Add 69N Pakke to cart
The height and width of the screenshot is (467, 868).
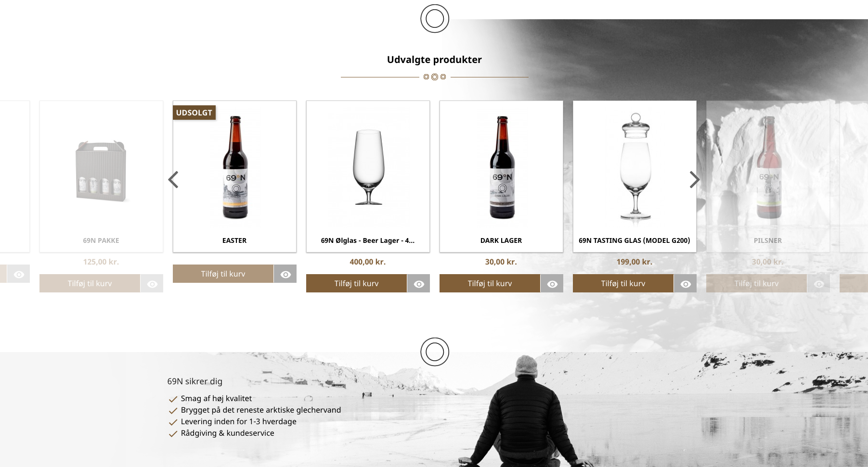(x=90, y=283)
